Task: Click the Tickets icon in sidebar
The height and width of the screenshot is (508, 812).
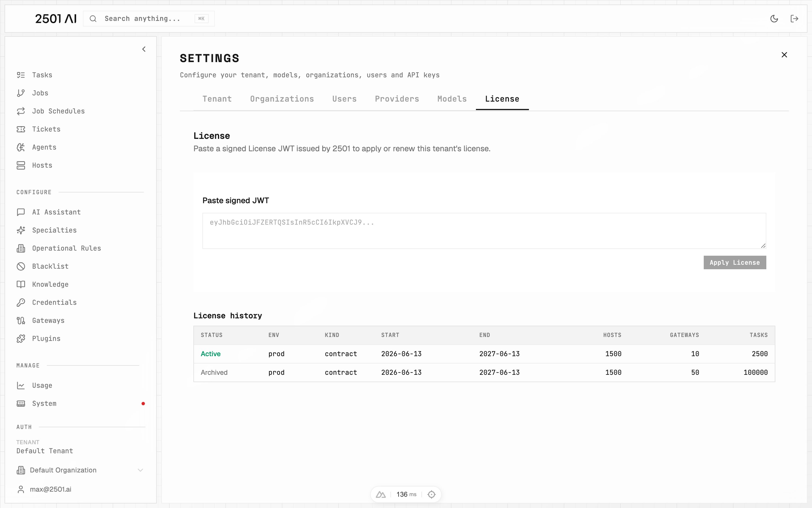Action: point(21,129)
